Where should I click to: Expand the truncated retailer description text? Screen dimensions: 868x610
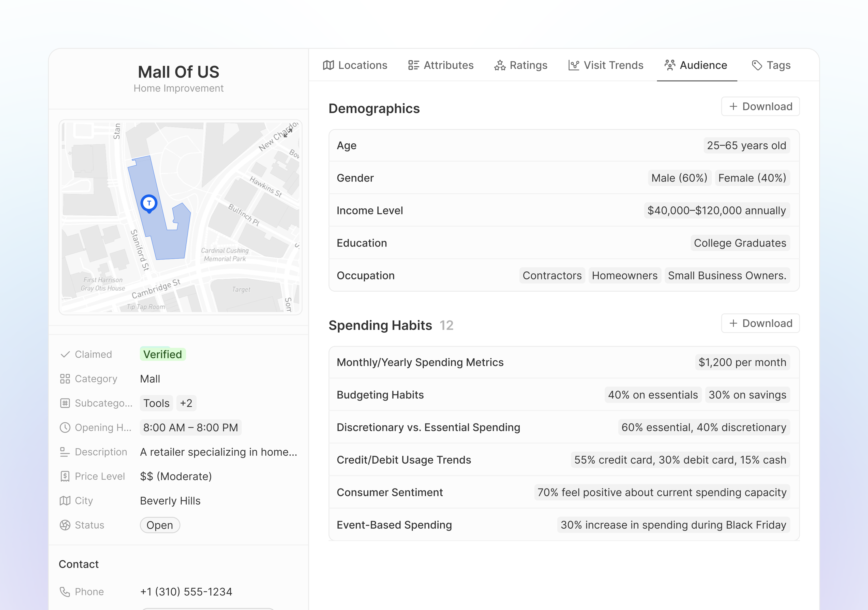click(218, 452)
